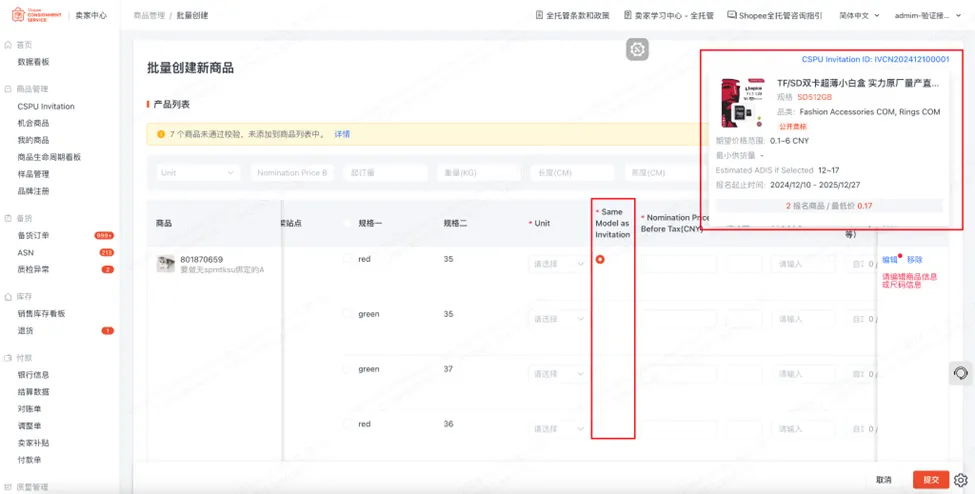Click the warning icon in the yellow banner
Viewport: 975px width, 494px height.
click(160, 134)
